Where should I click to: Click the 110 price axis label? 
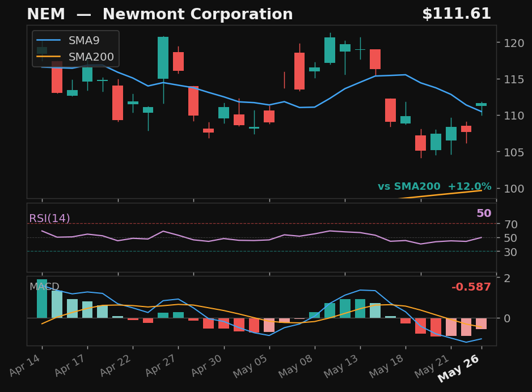(514, 116)
